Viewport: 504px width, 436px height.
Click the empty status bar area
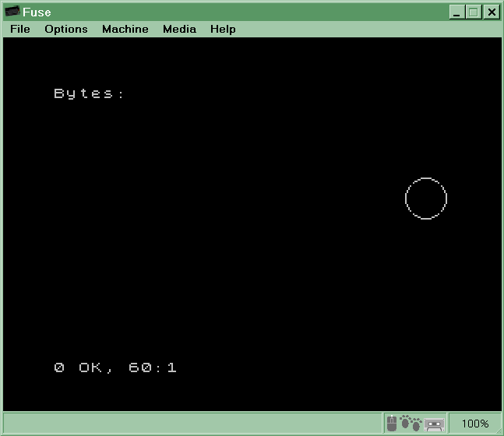click(193, 424)
